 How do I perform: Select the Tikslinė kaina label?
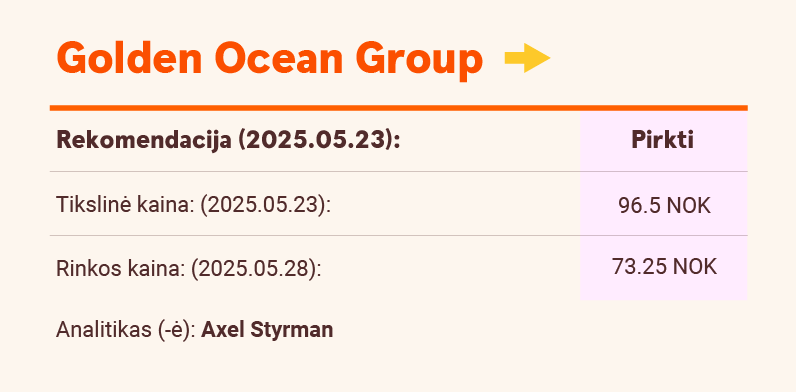pos(125,205)
